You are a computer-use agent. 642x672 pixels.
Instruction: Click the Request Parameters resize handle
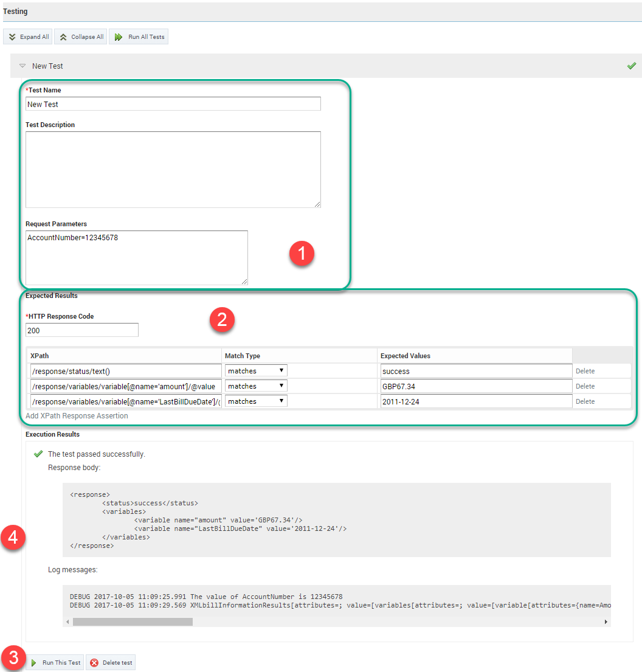point(244,281)
